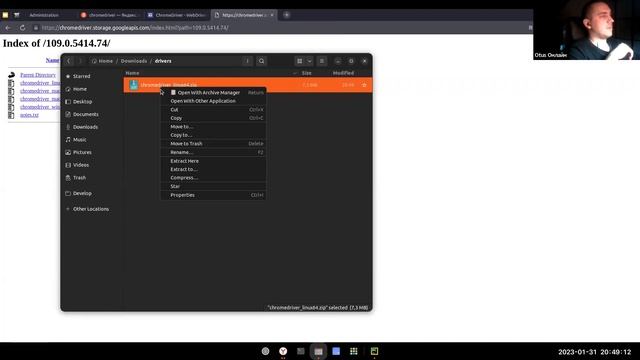Image resolution: width=640 pixels, height=360 pixels.
Task: Open Yandex Browser from the dock
Action: pos(283,351)
